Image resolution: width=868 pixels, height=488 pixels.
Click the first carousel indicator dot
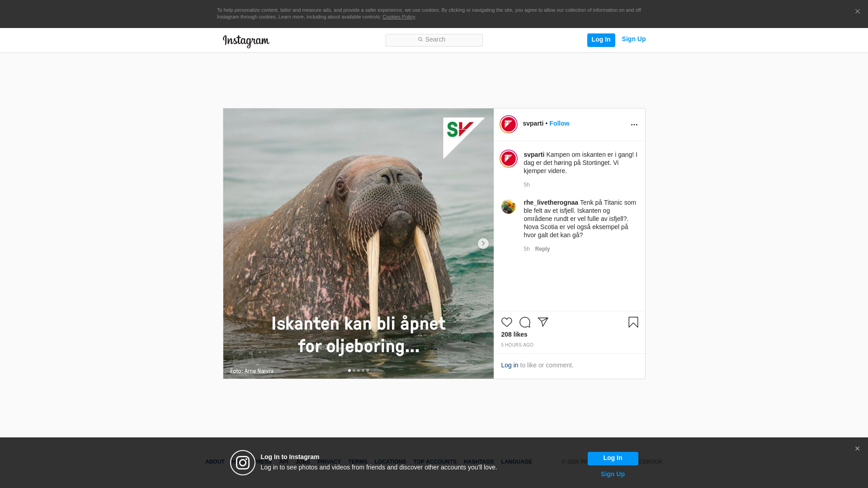[349, 371]
